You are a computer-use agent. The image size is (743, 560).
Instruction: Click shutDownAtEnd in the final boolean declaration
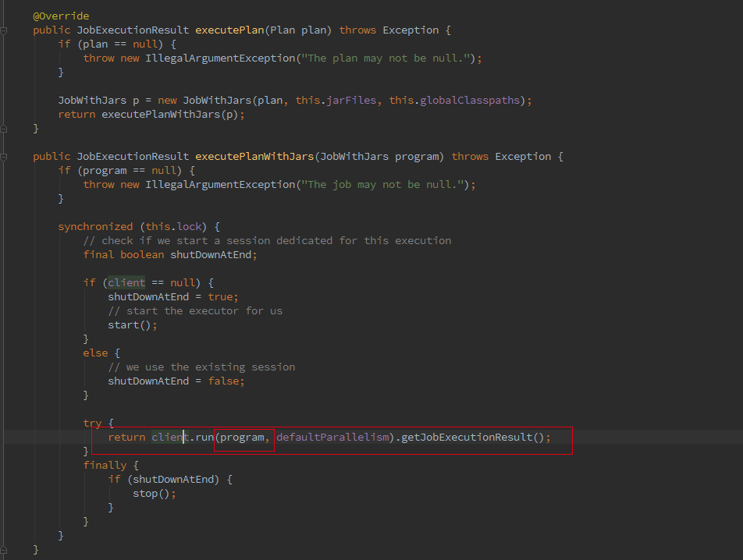pos(211,255)
